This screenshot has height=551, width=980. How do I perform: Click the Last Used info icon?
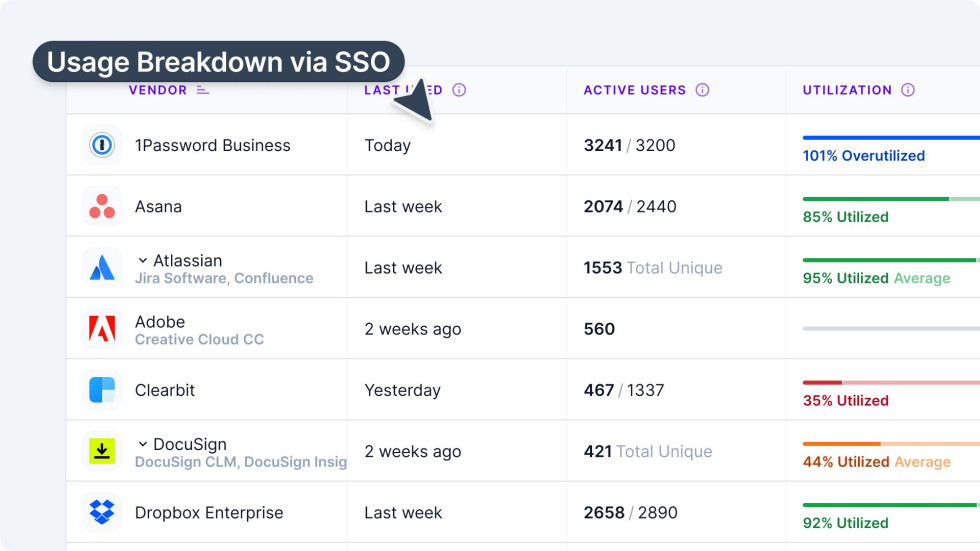[x=459, y=90]
